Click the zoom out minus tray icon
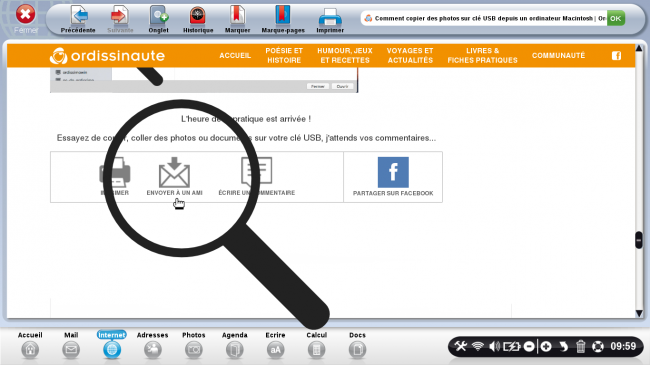The image size is (650, 365). (529, 346)
